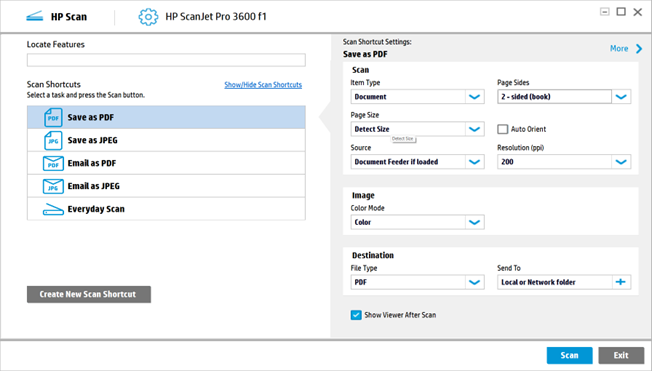This screenshot has height=371, width=652.
Task: Click the More chevron arrow icon
Action: (639, 49)
